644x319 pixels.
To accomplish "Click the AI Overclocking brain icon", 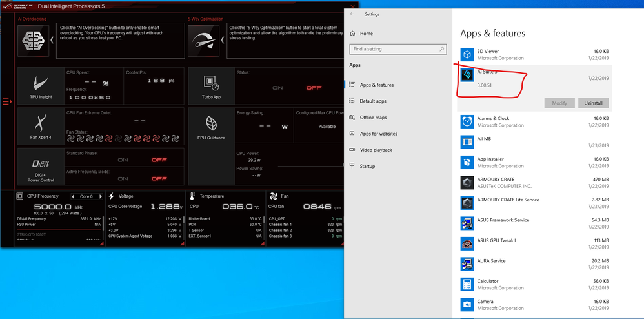I will (34, 41).
